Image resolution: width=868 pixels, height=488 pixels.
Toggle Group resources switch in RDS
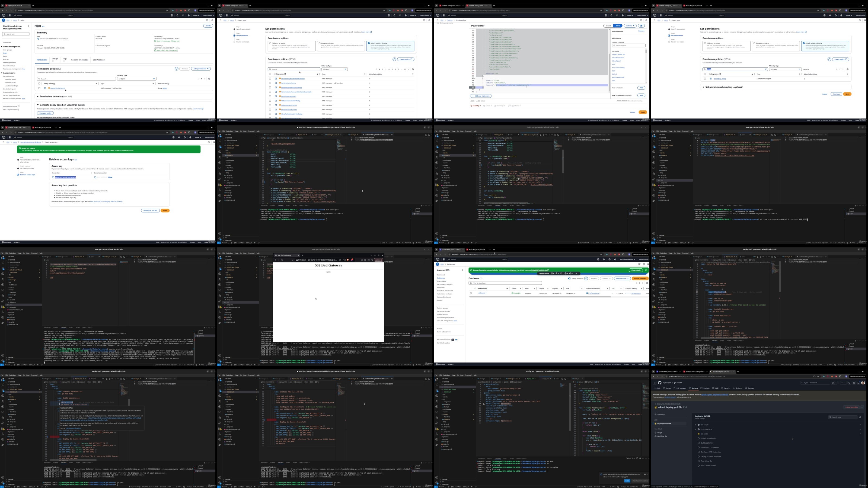[569, 278]
